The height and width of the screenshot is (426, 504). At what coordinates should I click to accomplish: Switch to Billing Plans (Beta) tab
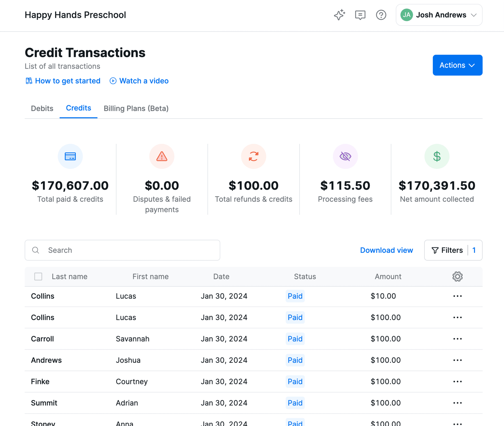136,108
